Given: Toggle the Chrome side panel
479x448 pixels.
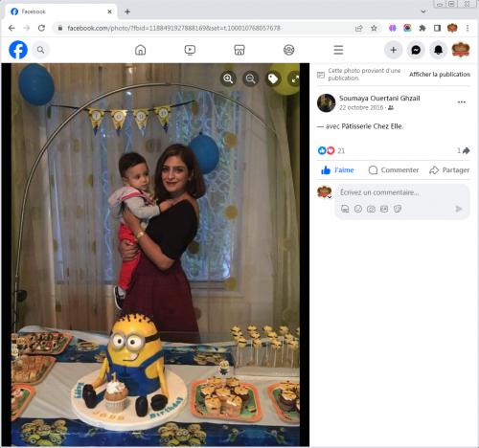Looking at the screenshot, I should pyautogui.click(x=437, y=28).
